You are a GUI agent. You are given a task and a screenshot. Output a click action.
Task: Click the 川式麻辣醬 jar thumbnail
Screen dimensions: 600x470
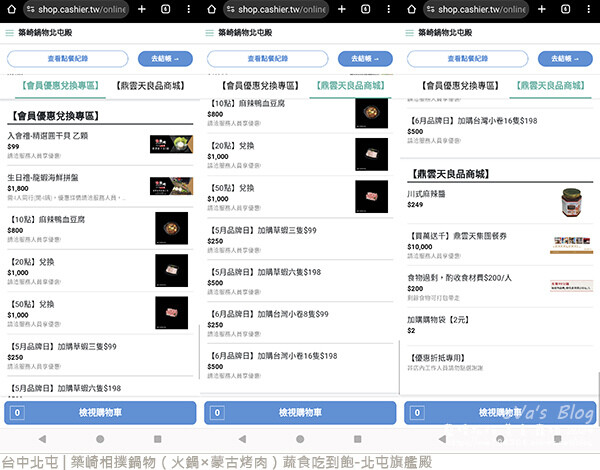coord(571,204)
